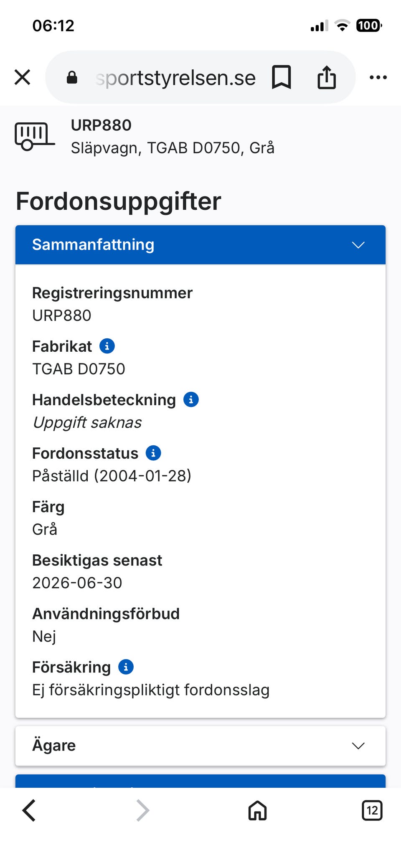Expand the Ägare section
Viewport: 401px width, 868px height.
click(x=200, y=746)
